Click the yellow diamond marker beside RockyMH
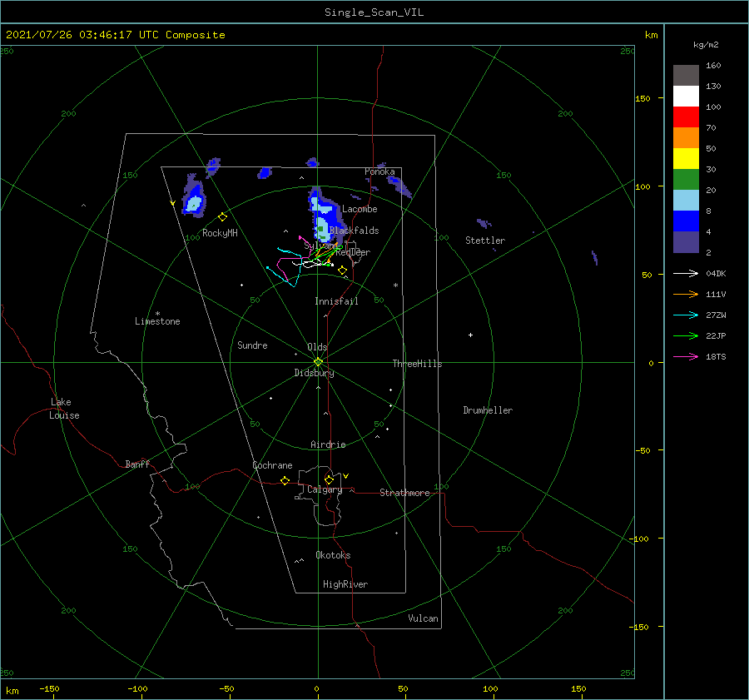Viewport: 749px width, 700px height. tap(222, 217)
